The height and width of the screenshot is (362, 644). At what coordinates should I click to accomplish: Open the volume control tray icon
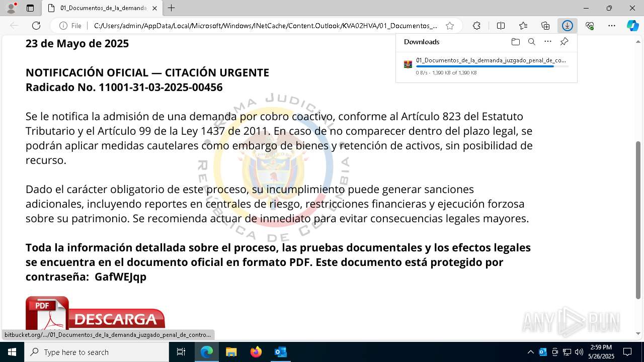point(579,352)
